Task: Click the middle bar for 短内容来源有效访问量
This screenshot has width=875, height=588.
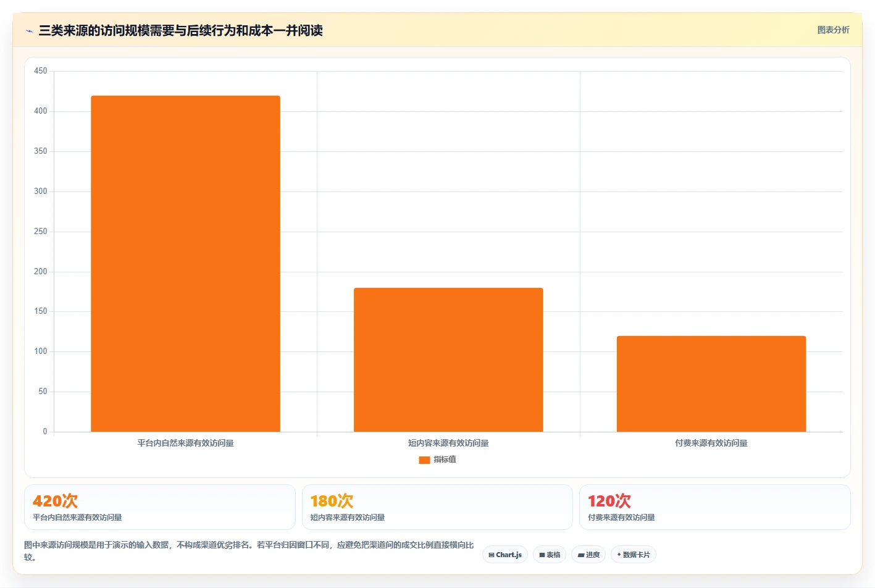Action: click(x=448, y=359)
